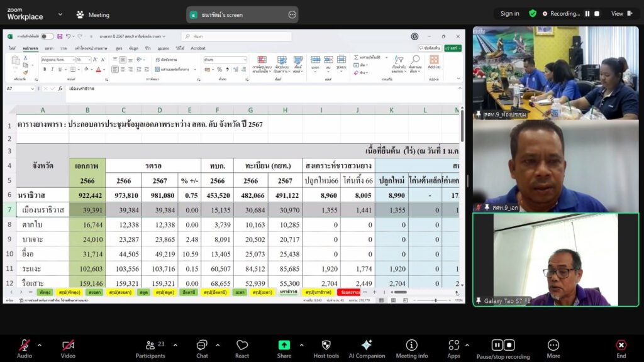Expand audio options arrow beside Audio
This screenshot has width=644, height=362.
tap(40, 344)
